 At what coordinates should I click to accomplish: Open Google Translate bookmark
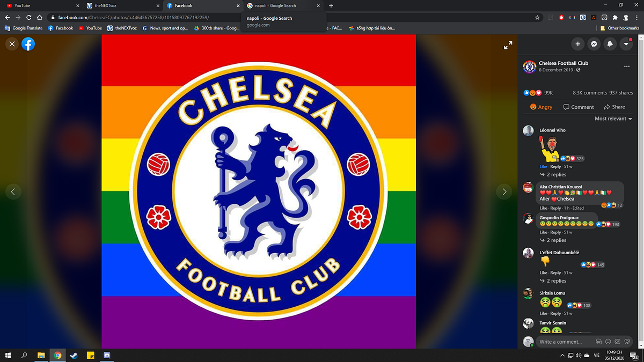point(24,28)
